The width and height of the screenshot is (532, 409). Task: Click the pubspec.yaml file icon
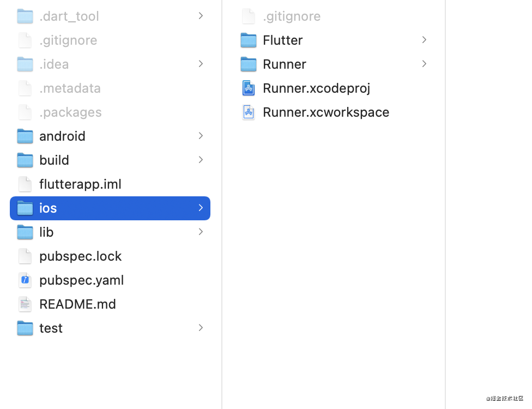coord(25,280)
